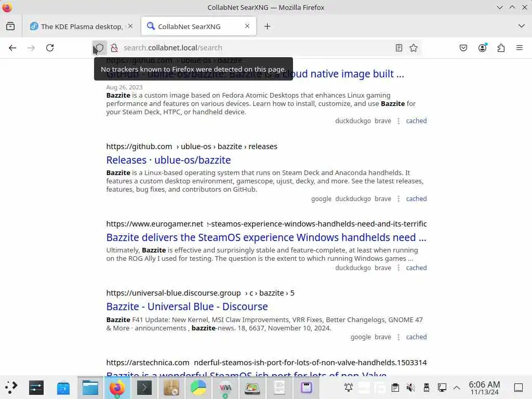Open Firefox View recent browsing icon

10,26
